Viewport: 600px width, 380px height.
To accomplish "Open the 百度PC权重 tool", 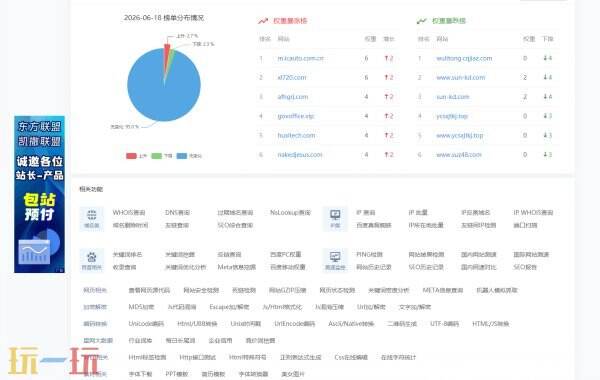I will tap(285, 254).
